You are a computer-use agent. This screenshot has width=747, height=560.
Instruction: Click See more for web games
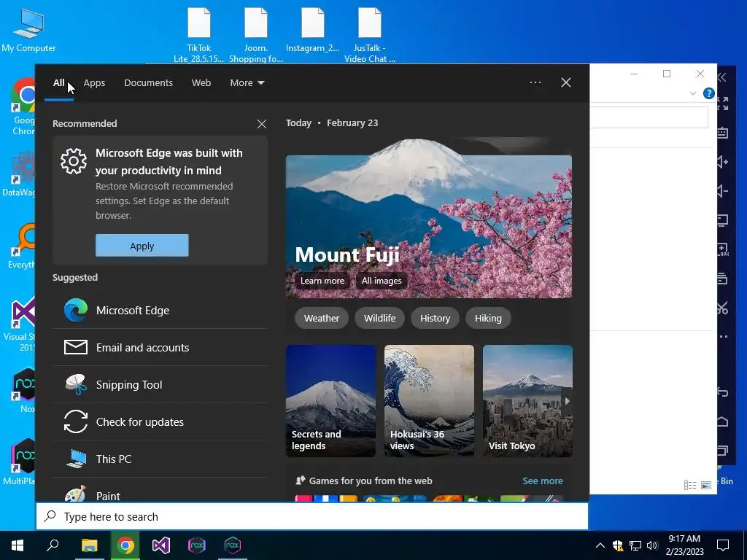click(543, 481)
